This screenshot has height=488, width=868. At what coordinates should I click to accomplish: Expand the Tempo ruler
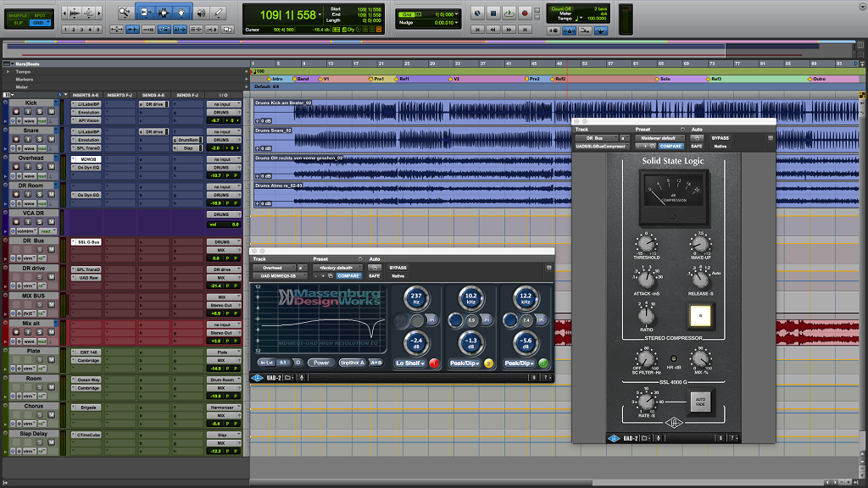(8, 72)
